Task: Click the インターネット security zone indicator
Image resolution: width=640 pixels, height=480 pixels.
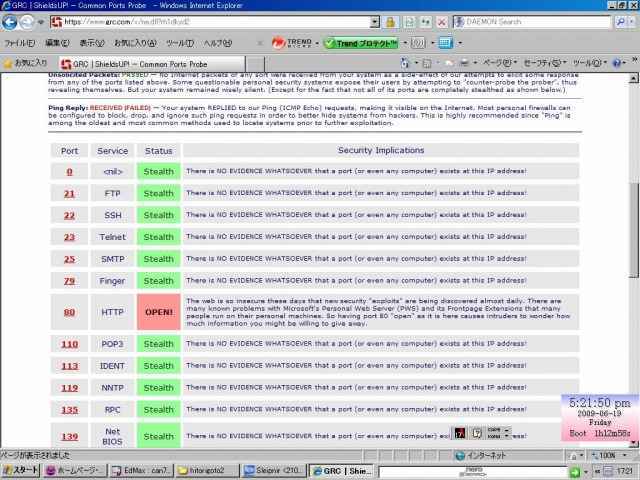Action: pos(481,455)
